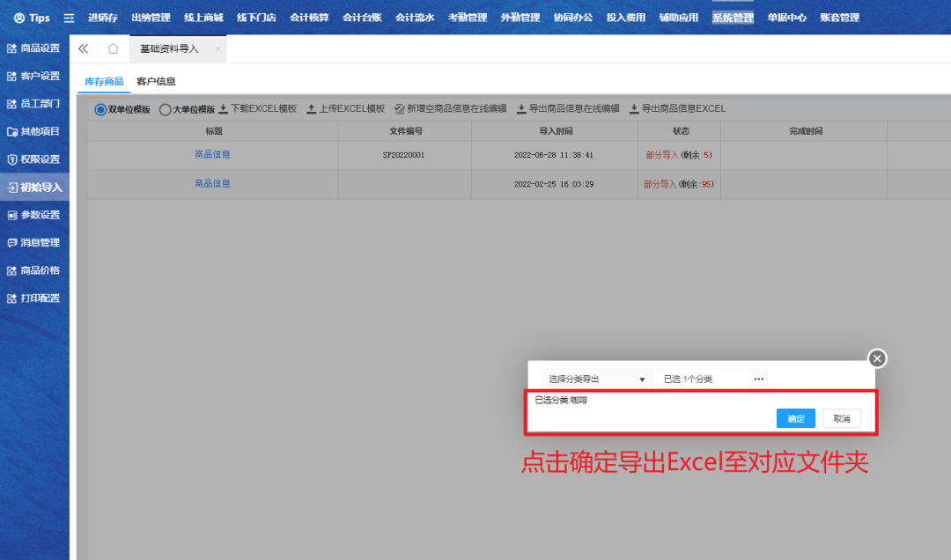The width and height of the screenshot is (951, 560).
Task: Open the 系统管理 top menu
Action: click(733, 18)
